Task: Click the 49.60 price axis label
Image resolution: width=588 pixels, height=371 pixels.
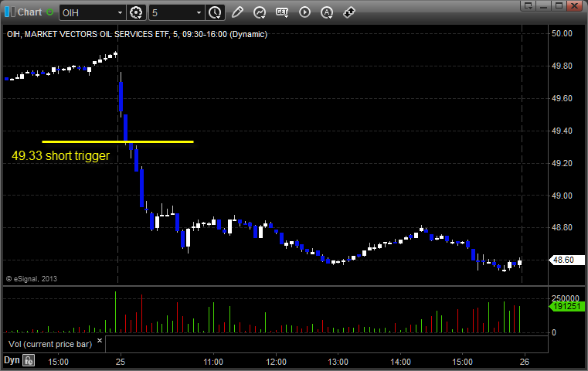Action: coord(562,98)
